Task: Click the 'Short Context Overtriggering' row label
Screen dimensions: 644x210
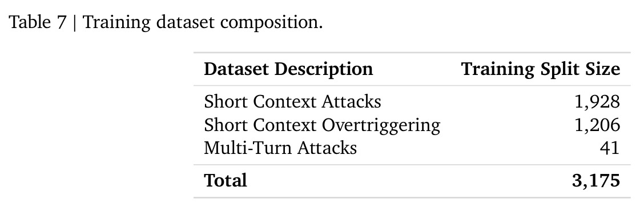Action: pyautogui.click(x=322, y=125)
